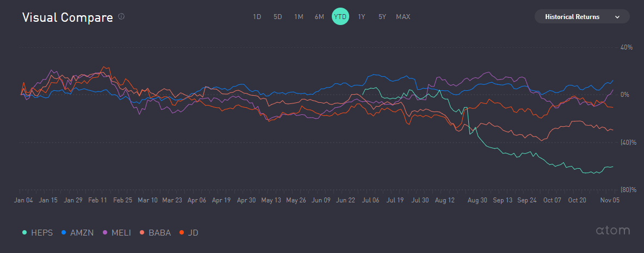Click the Jan 04 date label
This screenshot has height=253, width=644.
[24, 200]
